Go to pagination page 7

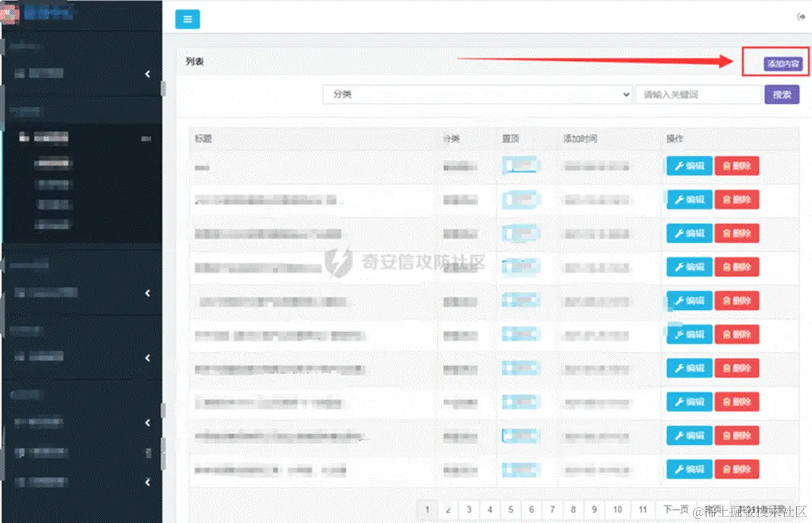coord(552,509)
